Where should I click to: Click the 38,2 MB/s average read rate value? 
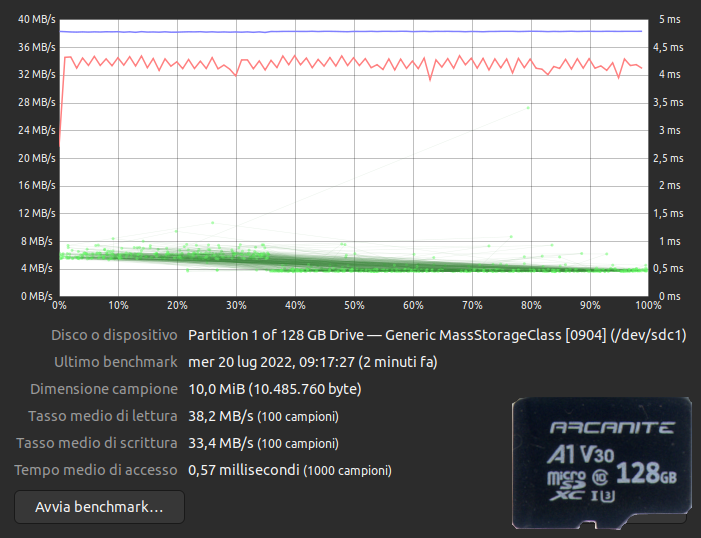pos(221,416)
